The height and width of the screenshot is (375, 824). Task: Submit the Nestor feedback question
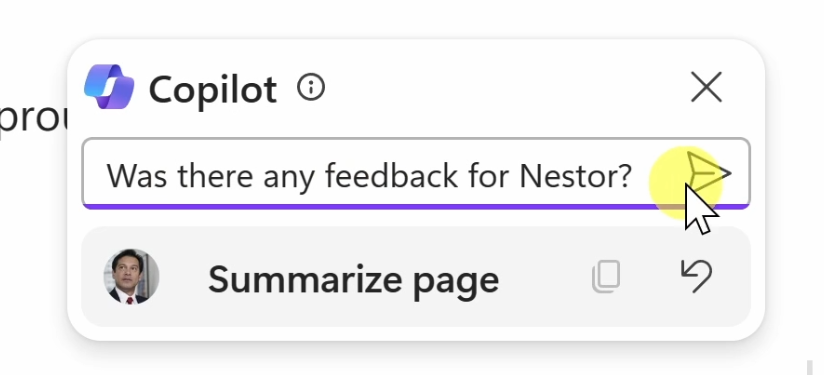[x=709, y=173]
